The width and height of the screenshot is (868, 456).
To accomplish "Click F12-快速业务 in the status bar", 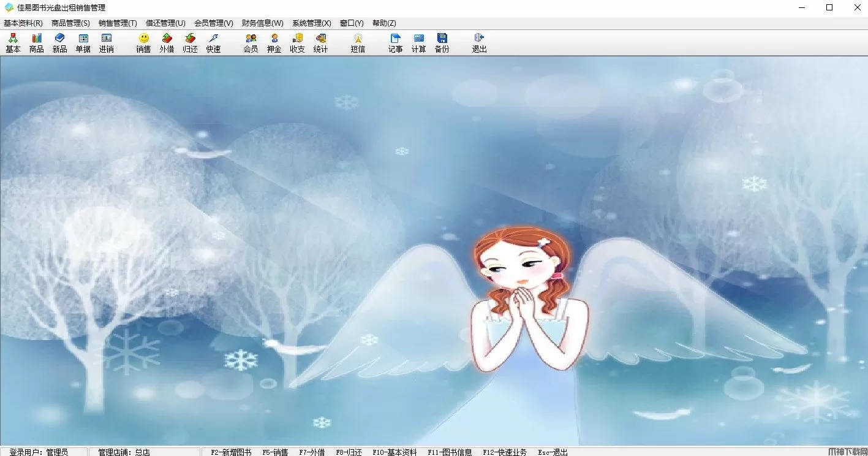I will [505, 452].
